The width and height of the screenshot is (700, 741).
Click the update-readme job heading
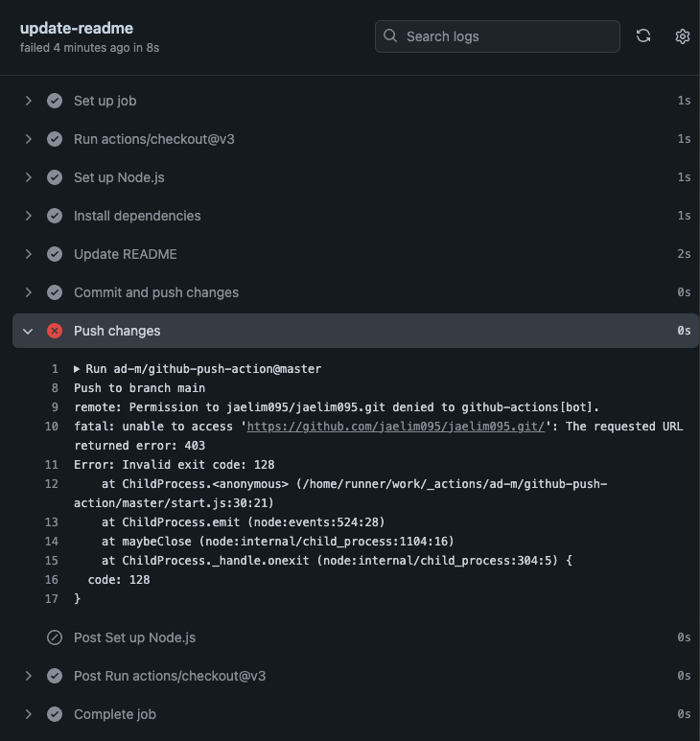77,29
